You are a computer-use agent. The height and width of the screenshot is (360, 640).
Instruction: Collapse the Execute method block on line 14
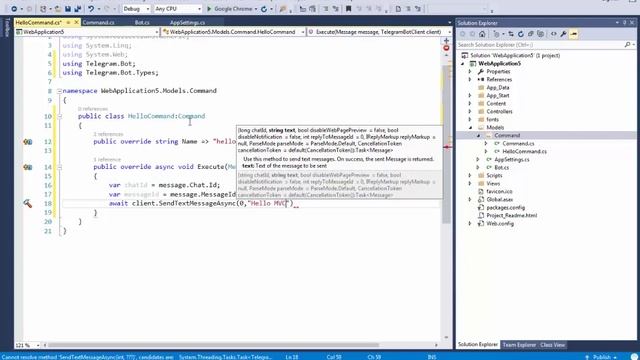tap(60, 167)
